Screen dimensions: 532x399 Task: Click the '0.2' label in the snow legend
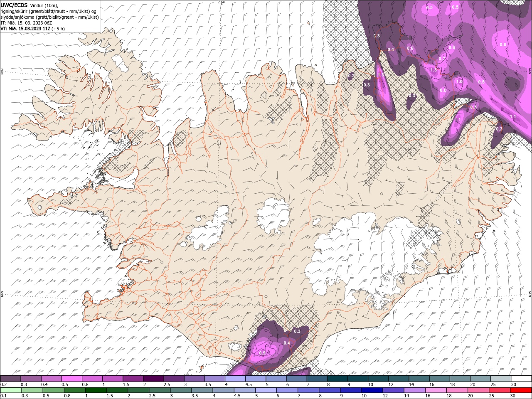coord(4,384)
